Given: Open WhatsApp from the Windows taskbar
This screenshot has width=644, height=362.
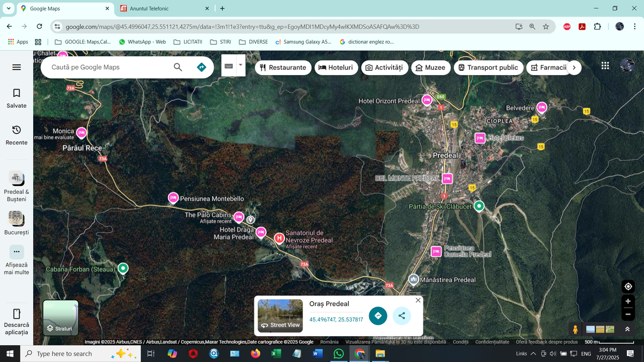Looking at the screenshot, I should [x=339, y=353].
